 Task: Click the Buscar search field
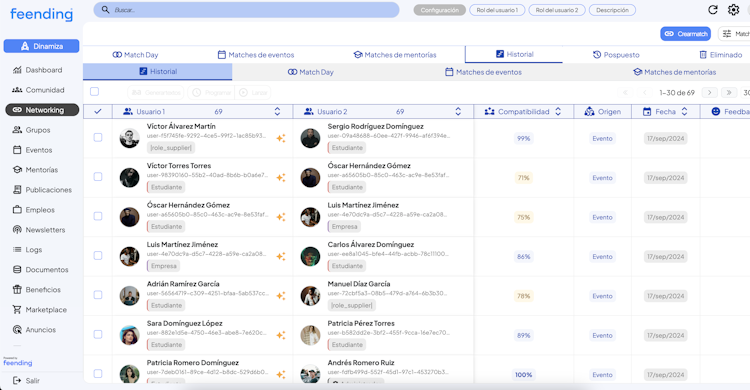point(246,10)
